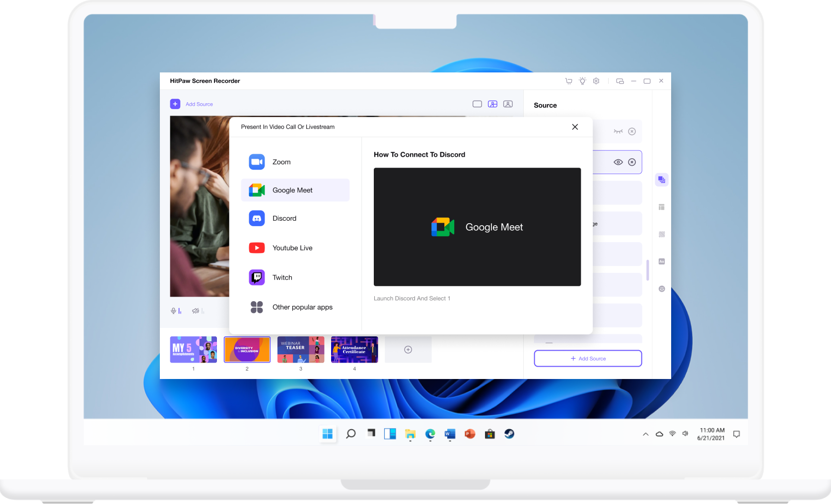
Task: Hide the selected source via eye icon
Action: pos(618,162)
